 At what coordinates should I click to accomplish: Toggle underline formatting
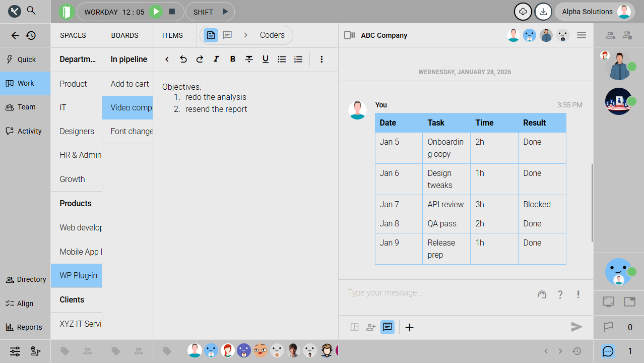266,59
